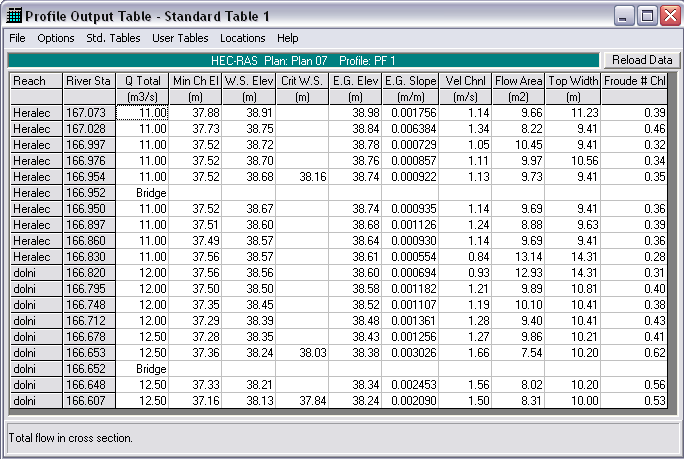The height and width of the screenshot is (459, 684).
Task: Click Flow Area value 7.54
Action: point(518,353)
